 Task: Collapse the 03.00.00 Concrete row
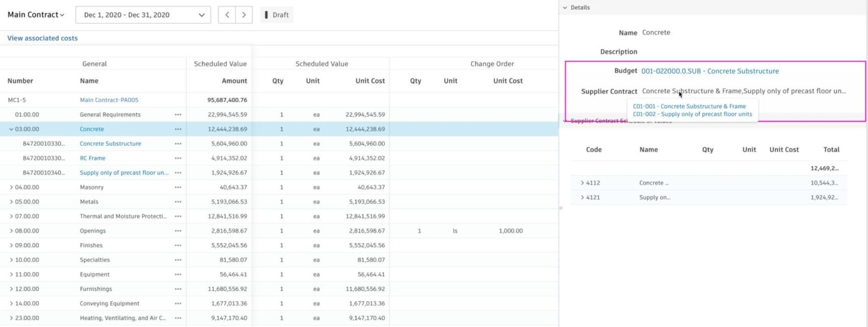pyautogui.click(x=11, y=129)
